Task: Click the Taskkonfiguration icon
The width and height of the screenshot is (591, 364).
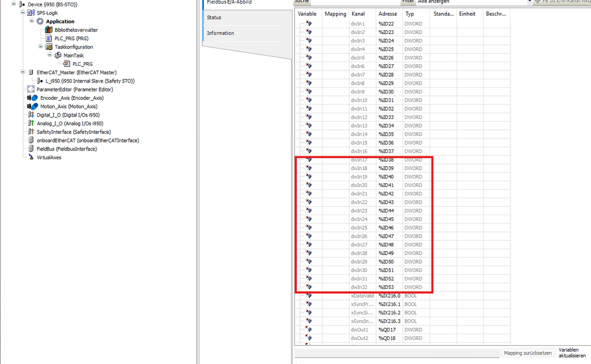Action: click(x=49, y=47)
